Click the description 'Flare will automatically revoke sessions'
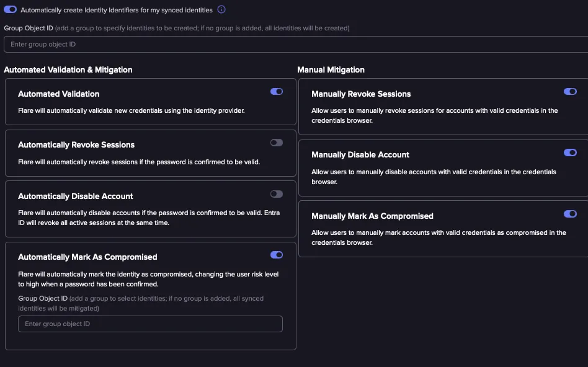The height and width of the screenshot is (367, 588). [x=139, y=162]
